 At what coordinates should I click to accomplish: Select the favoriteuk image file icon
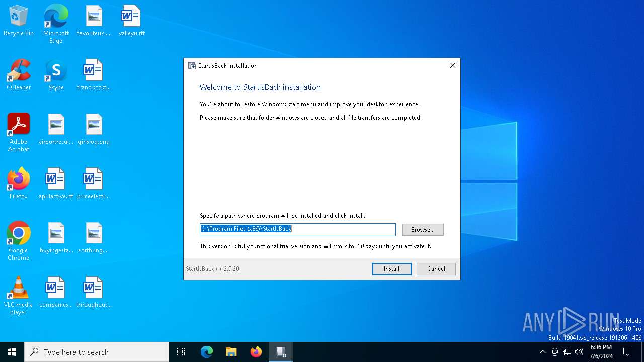(94, 21)
